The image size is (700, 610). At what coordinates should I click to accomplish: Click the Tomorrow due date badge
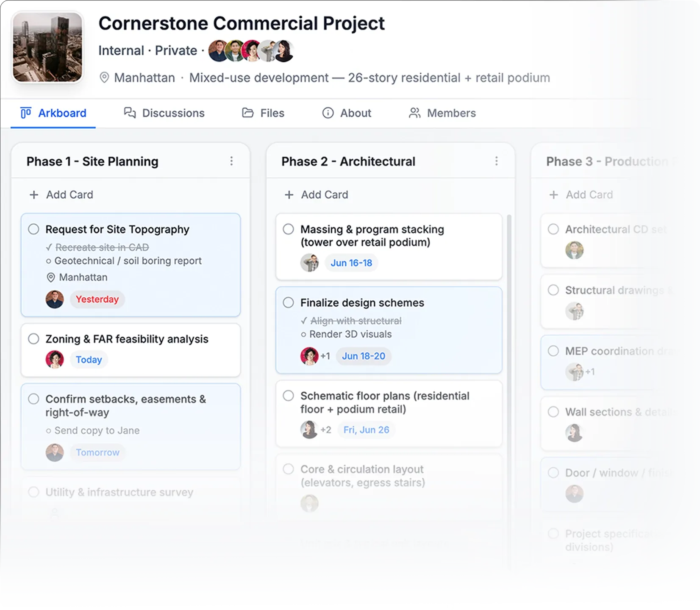(x=98, y=452)
